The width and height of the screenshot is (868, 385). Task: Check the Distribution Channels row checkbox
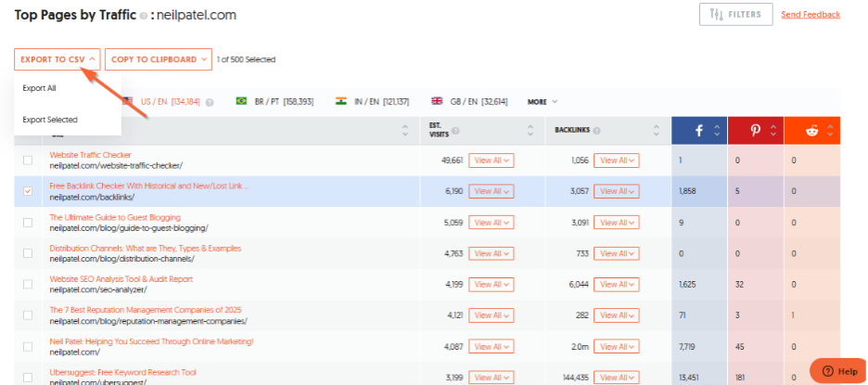point(28,253)
